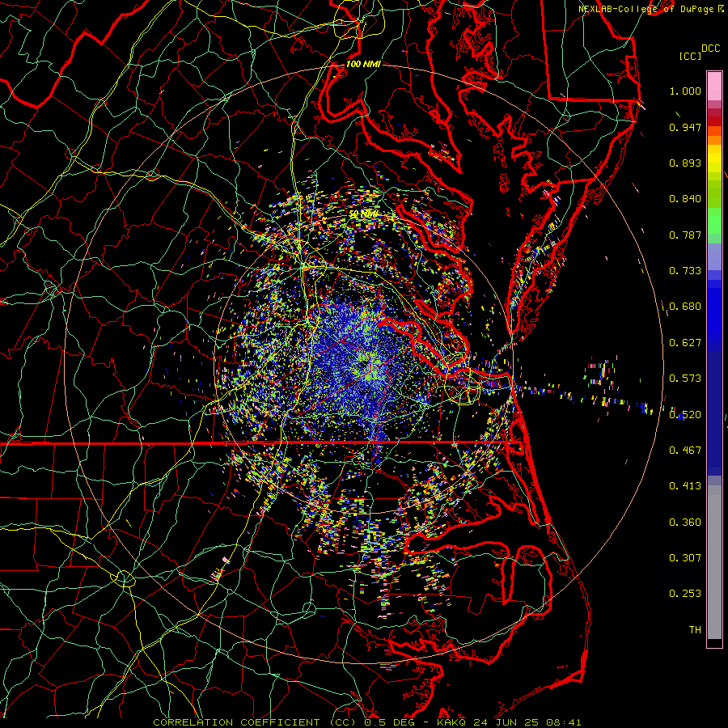728x728 pixels.
Task: Click the 0.467 value on the color scale
Action: pyautogui.click(x=685, y=451)
